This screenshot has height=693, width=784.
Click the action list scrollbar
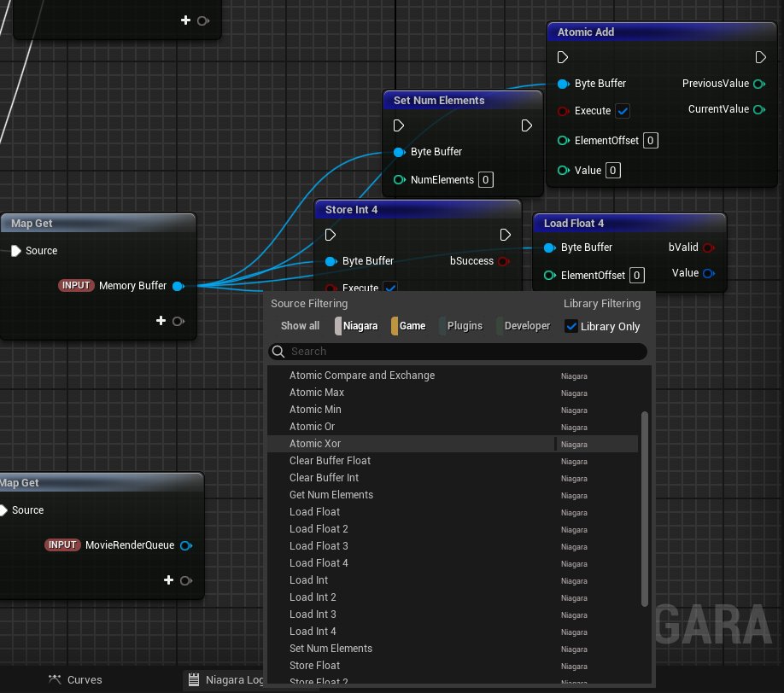tap(645, 510)
